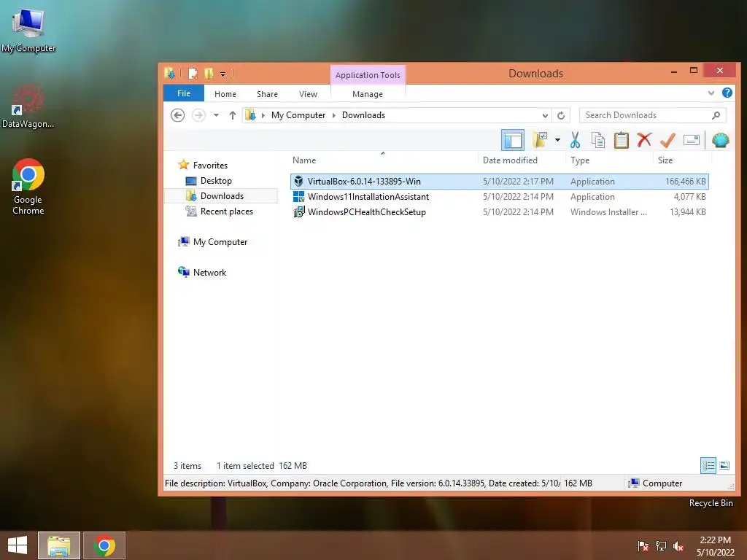Click the envelope card toolbar icon
The height and width of the screenshot is (560, 747).
coord(692,140)
